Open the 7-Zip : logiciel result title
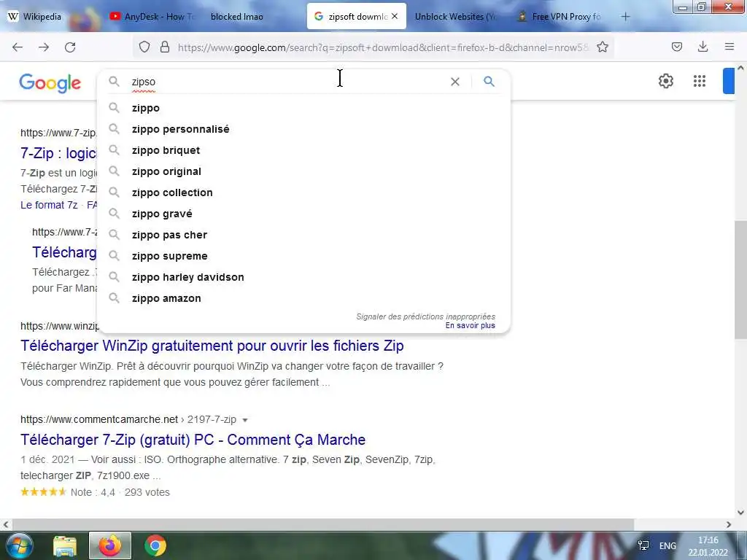 tap(58, 153)
